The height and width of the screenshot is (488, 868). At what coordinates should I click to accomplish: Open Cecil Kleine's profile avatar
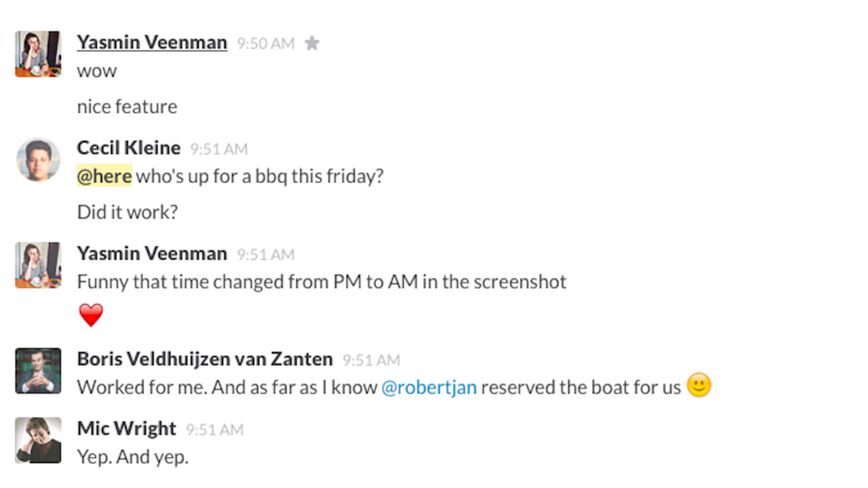(x=38, y=160)
